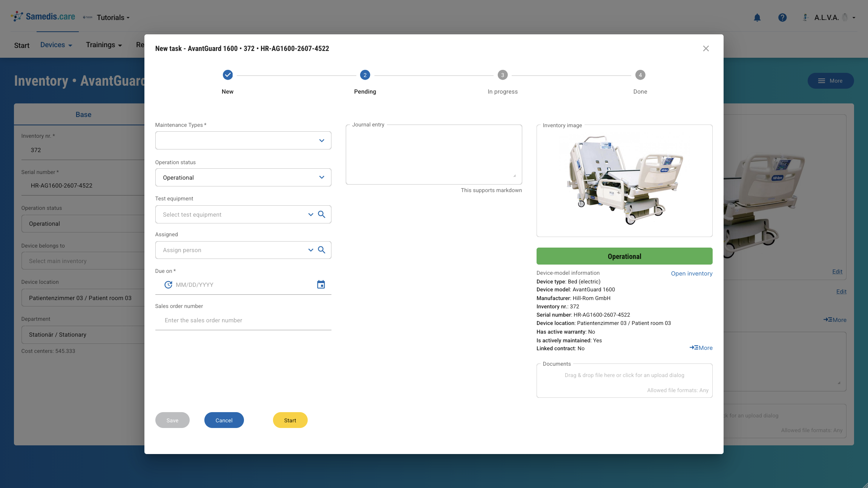Select step 4 Done circle
The height and width of the screenshot is (488, 868).
[640, 75]
